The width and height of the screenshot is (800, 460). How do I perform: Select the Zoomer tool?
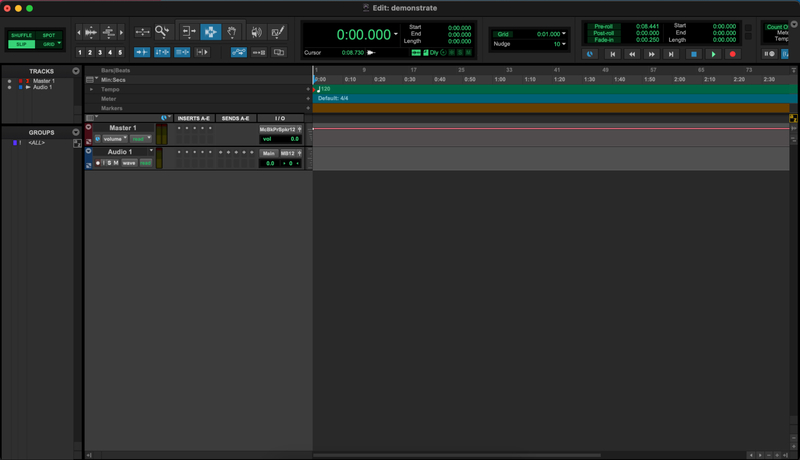point(162,32)
